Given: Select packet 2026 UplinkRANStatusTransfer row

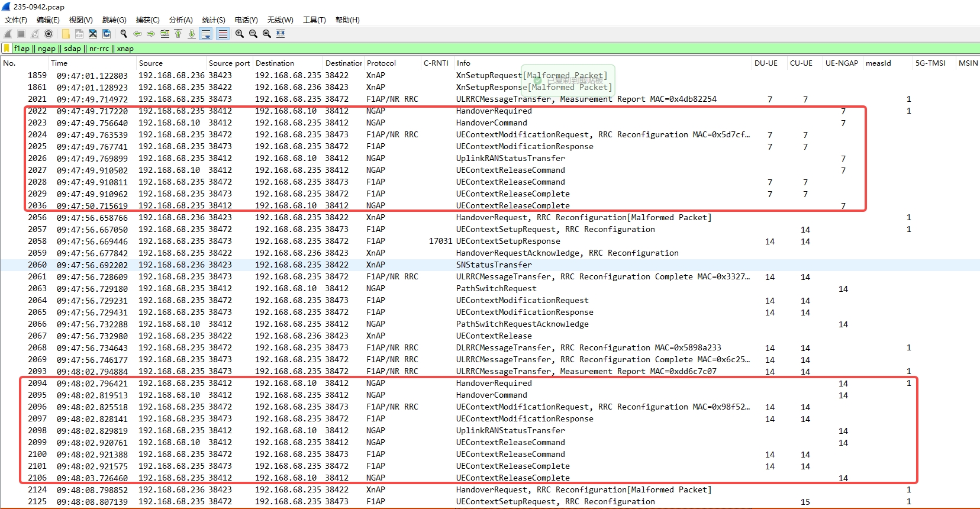Looking at the screenshot, I should [x=490, y=158].
